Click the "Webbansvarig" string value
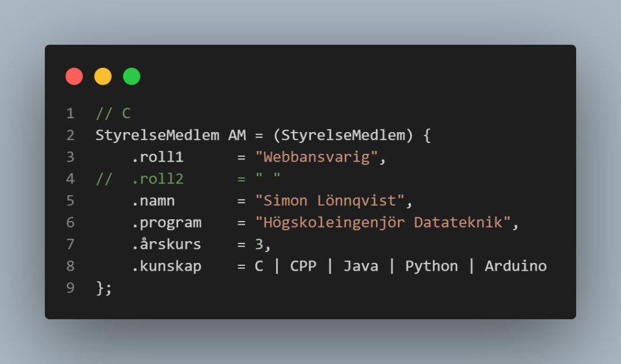Screen dimensions: 621x364 click(317, 157)
